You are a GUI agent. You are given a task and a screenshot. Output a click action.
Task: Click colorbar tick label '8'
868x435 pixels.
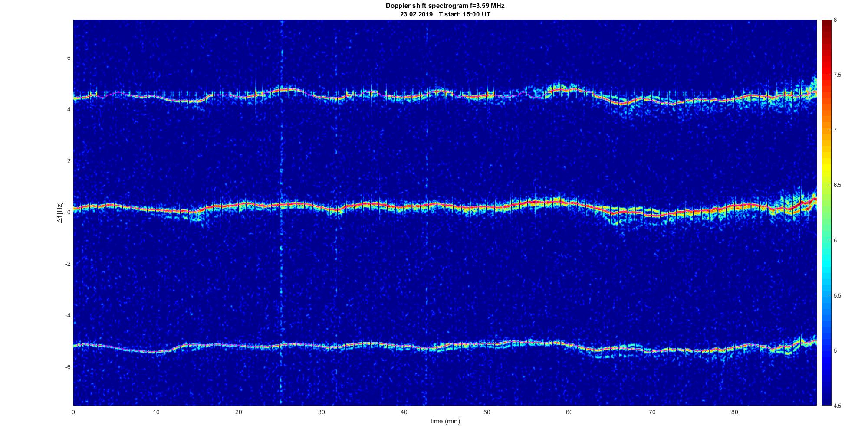[835, 20]
